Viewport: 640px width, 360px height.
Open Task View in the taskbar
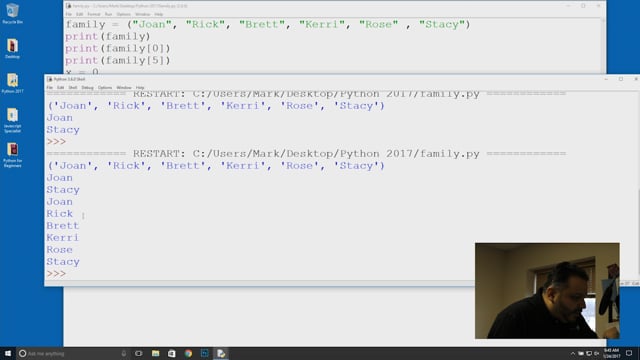[x=139, y=353]
